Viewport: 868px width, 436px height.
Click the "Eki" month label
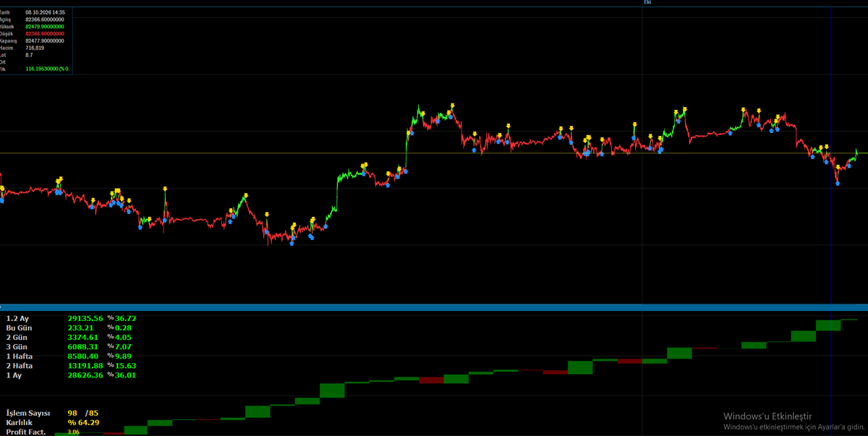648,2
